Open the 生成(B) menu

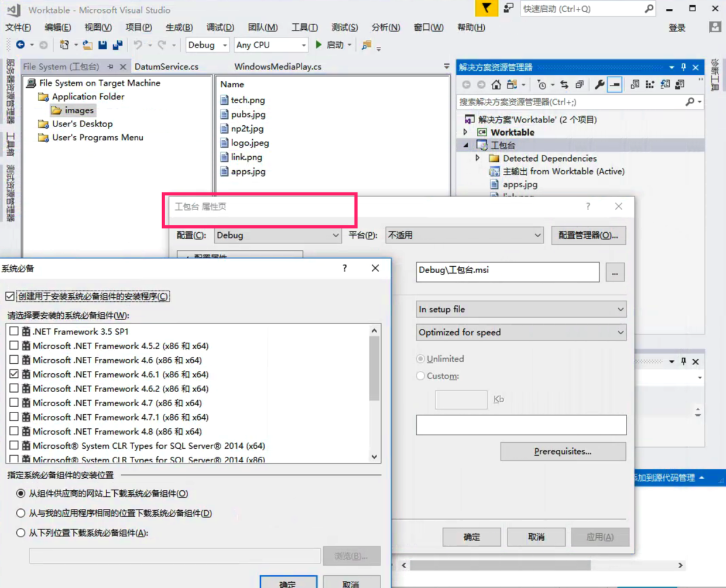click(179, 27)
